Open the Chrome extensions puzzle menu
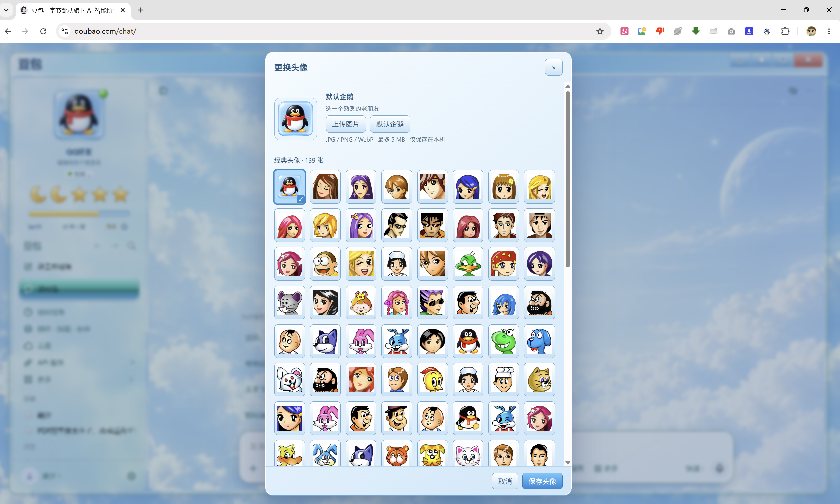This screenshot has width=840, height=504. [785, 31]
